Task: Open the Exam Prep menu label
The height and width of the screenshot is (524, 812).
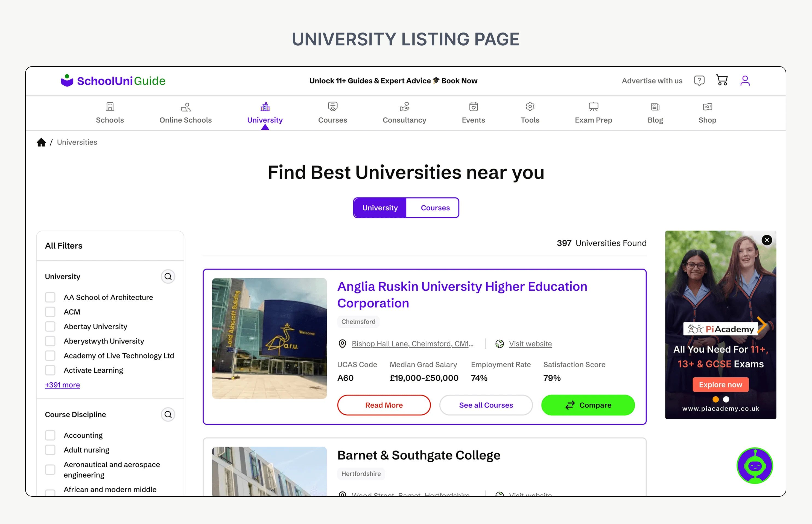Action: [594, 120]
